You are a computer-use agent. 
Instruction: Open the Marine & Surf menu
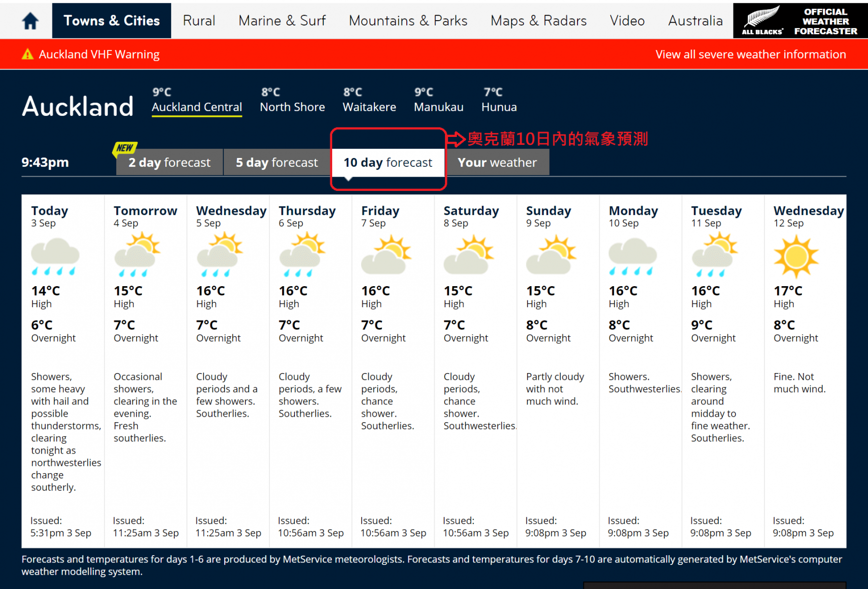(282, 21)
